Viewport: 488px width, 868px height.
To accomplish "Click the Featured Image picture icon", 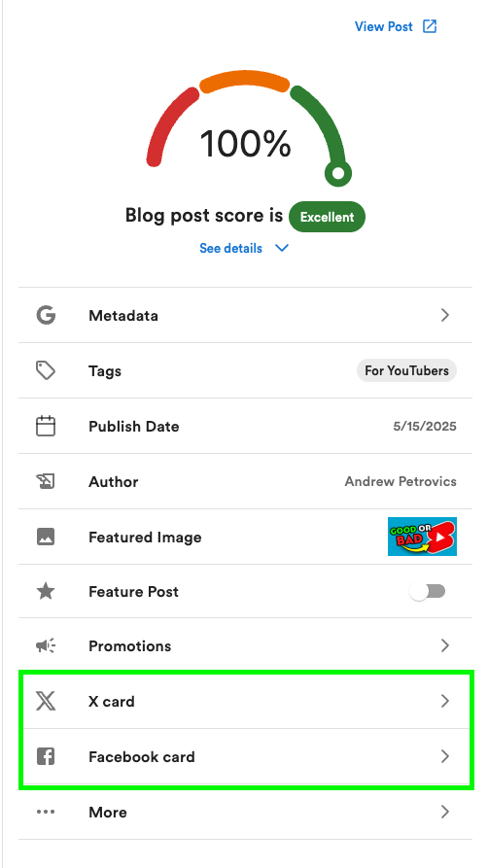I will tap(46, 537).
